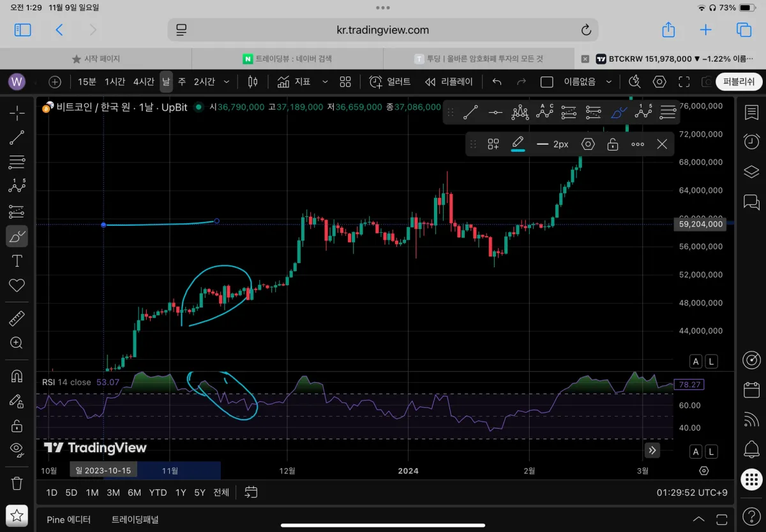Open more options for the brush drawing
The image size is (766, 532).
point(637,144)
